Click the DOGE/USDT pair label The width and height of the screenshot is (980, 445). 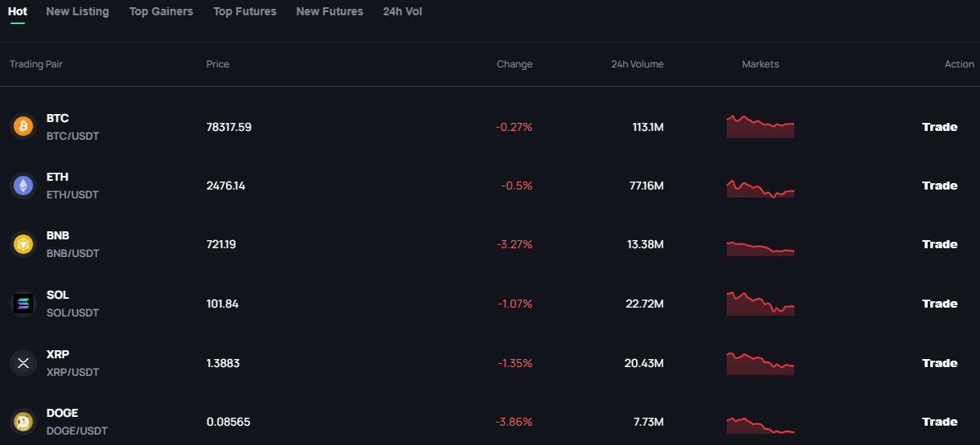pos(77,431)
